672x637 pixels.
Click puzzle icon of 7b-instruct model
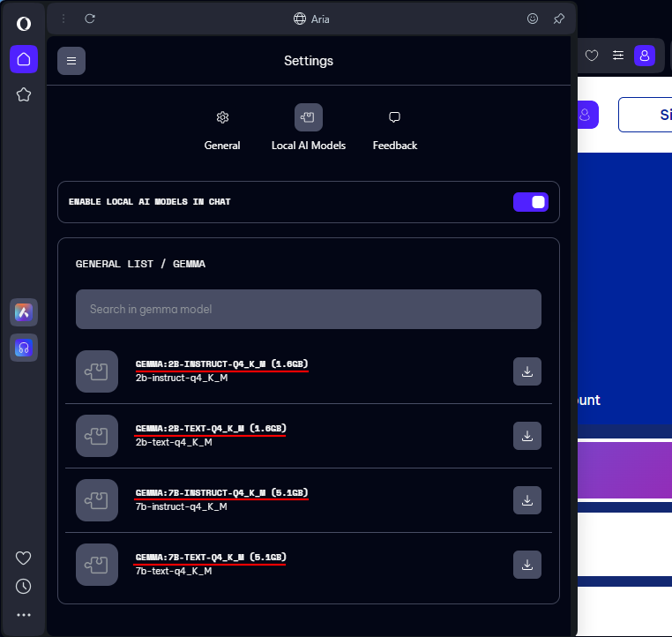(x=97, y=500)
